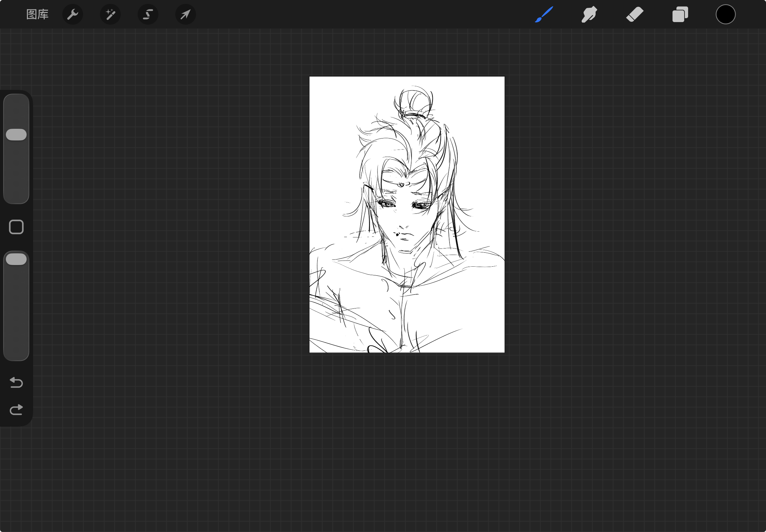Select the Eraser tool
The width and height of the screenshot is (766, 532).
[635, 14]
